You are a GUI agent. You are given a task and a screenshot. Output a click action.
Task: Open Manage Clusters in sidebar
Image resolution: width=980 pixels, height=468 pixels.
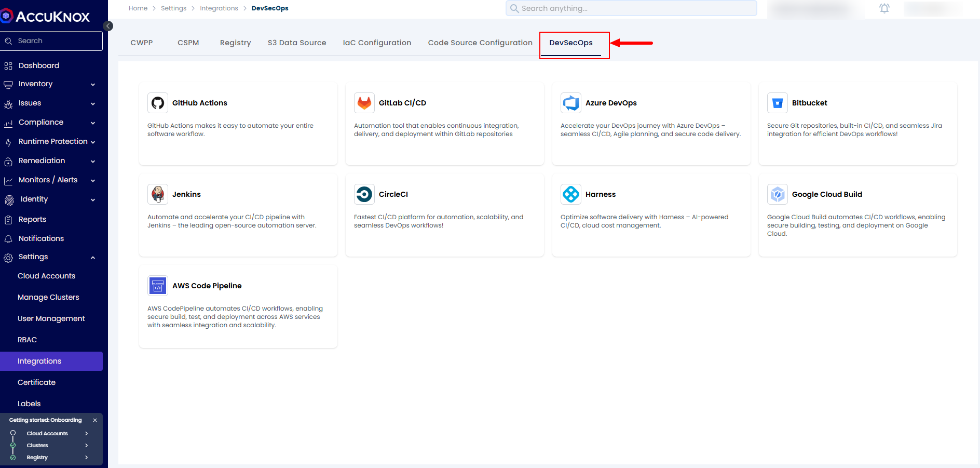tap(48, 297)
